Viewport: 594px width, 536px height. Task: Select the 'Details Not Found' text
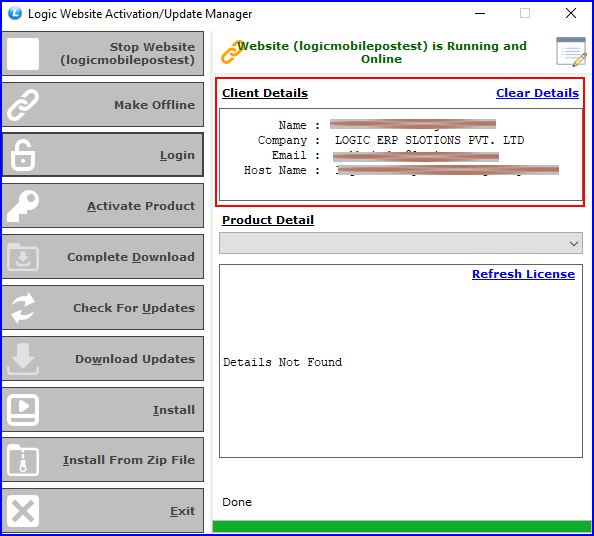coord(282,363)
